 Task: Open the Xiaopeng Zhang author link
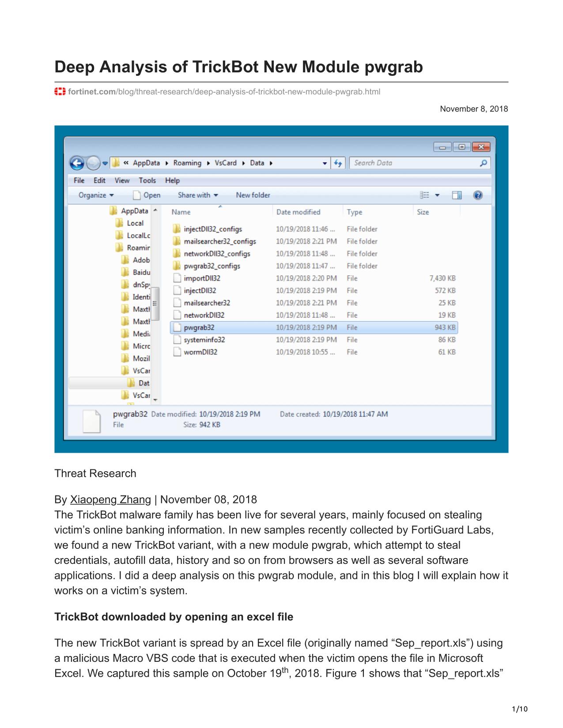110,499
